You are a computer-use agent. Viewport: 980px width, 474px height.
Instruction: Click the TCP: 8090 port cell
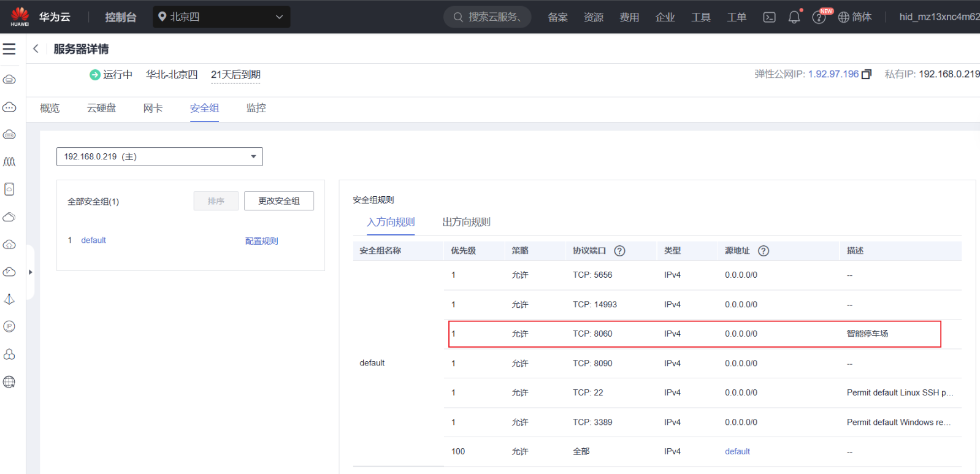(592, 364)
